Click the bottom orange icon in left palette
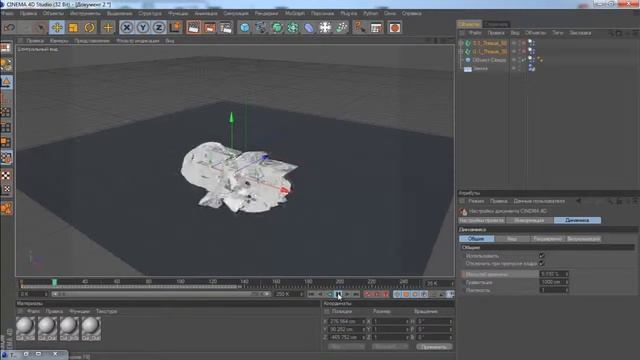This screenshot has height=360, width=640. click(6, 208)
